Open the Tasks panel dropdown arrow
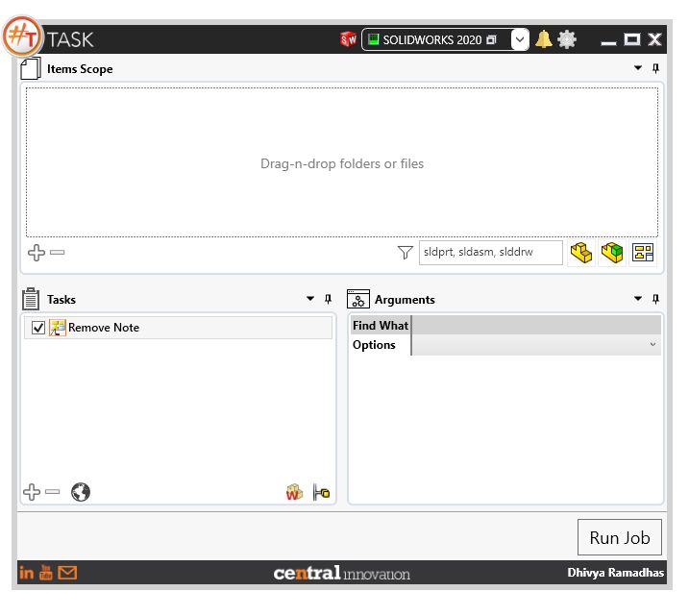689x616 pixels. (x=310, y=299)
